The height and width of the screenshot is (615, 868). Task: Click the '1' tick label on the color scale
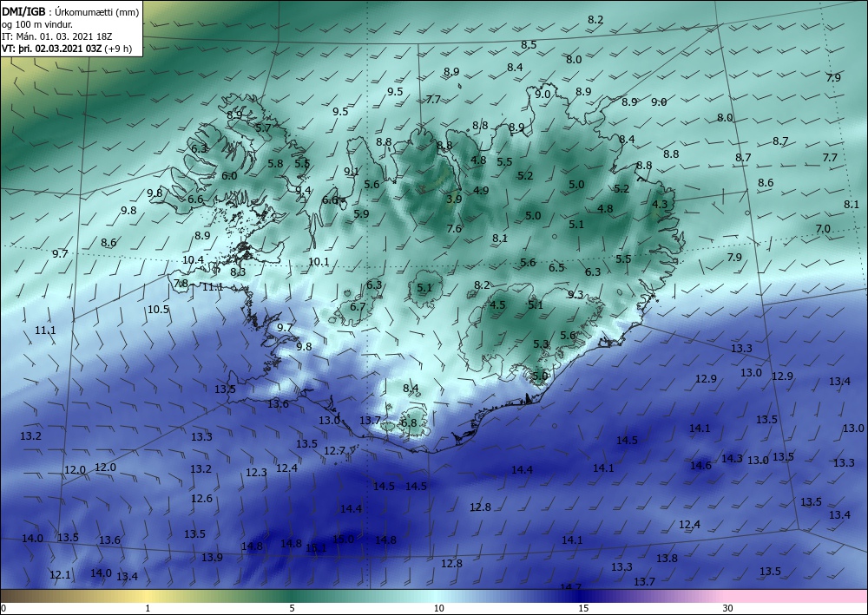point(148,609)
